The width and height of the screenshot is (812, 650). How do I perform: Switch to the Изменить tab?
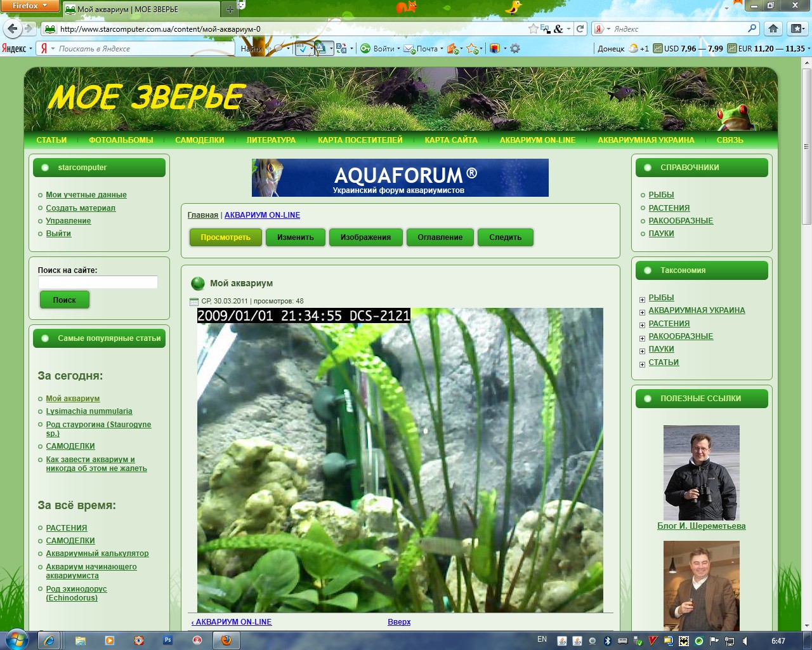(x=295, y=237)
